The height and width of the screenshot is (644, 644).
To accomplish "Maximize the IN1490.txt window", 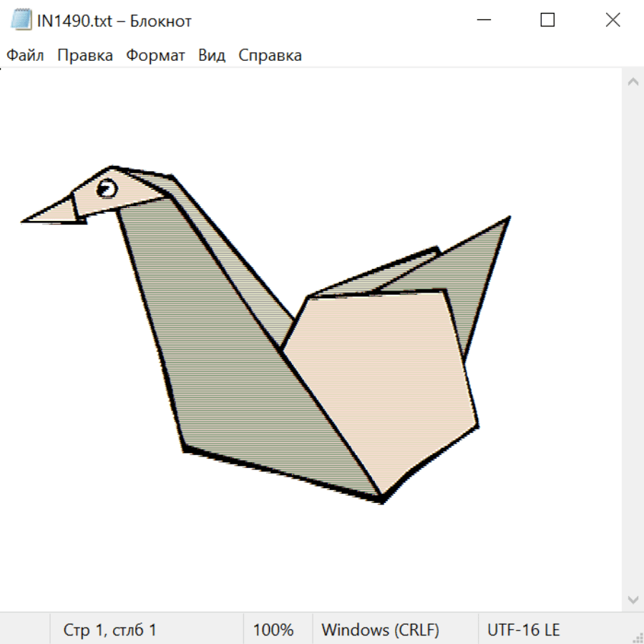I will tap(547, 21).
